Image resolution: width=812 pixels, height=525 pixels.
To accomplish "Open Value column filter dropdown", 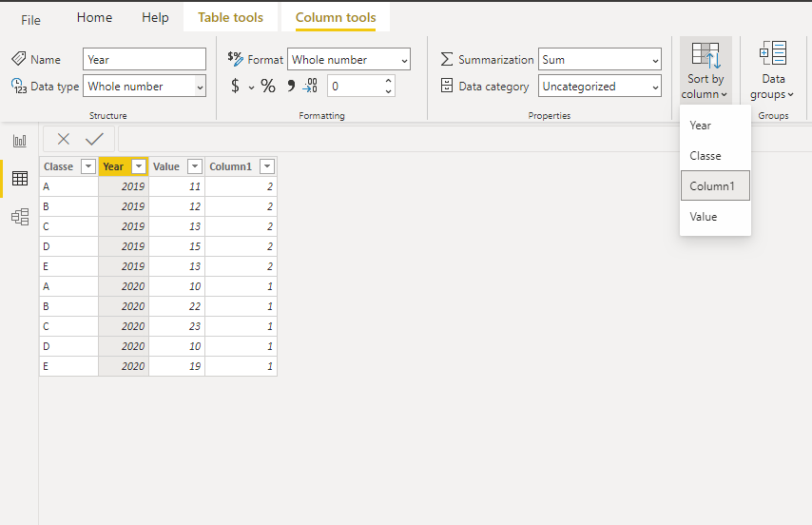I will click(x=195, y=166).
